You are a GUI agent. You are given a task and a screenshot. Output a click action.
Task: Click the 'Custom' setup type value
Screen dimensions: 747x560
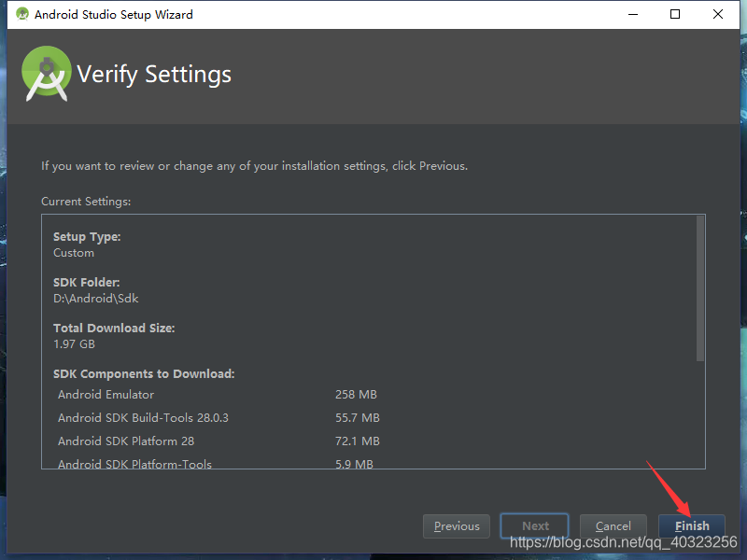pyautogui.click(x=74, y=253)
